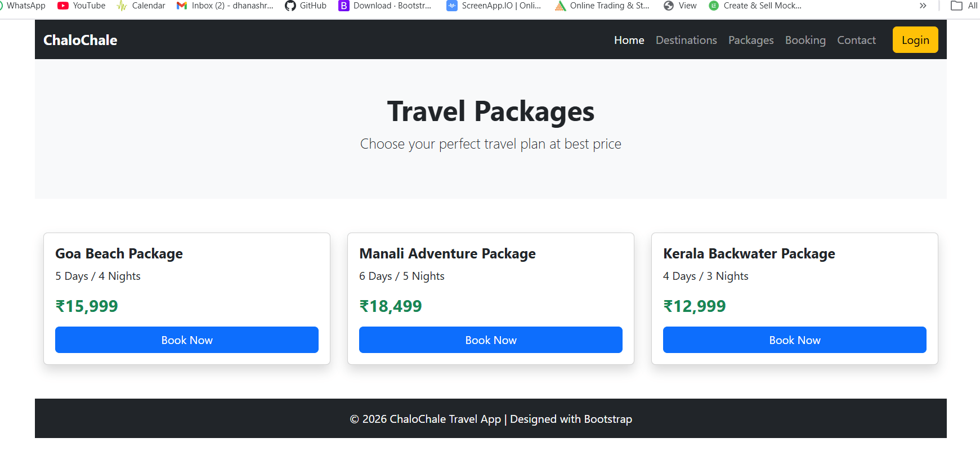This screenshot has height=460, width=980.
Task: Book the Goa Beach Package
Action: tap(187, 340)
